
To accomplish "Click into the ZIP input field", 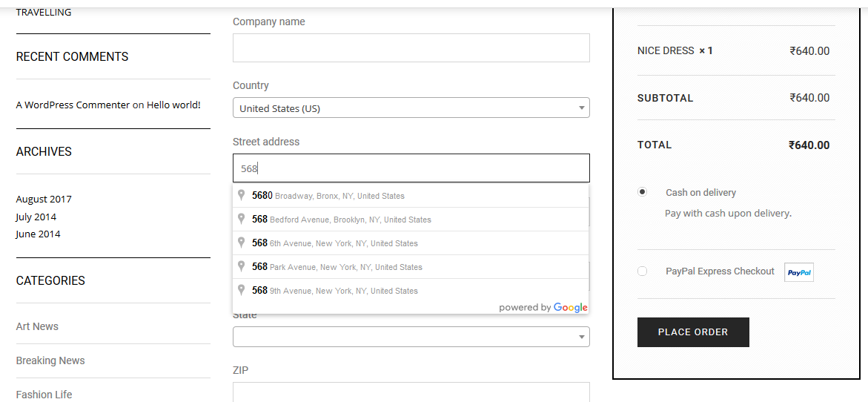I will [411, 392].
